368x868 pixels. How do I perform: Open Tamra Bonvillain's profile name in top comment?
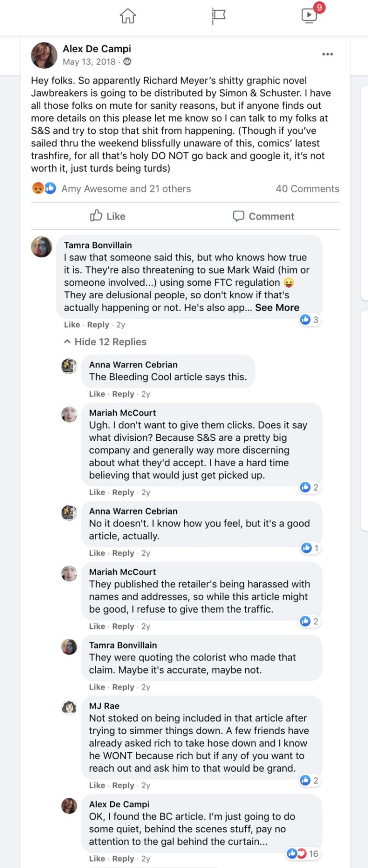(98, 245)
